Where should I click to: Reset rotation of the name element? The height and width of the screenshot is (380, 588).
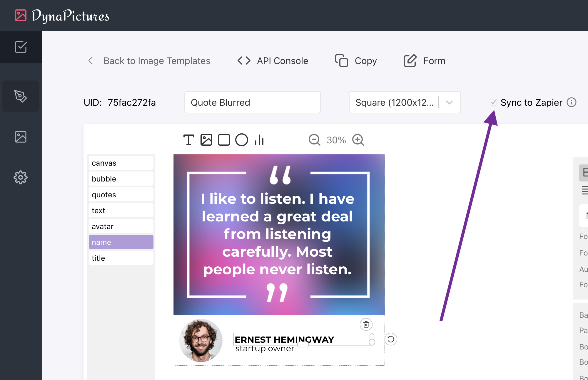click(391, 339)
